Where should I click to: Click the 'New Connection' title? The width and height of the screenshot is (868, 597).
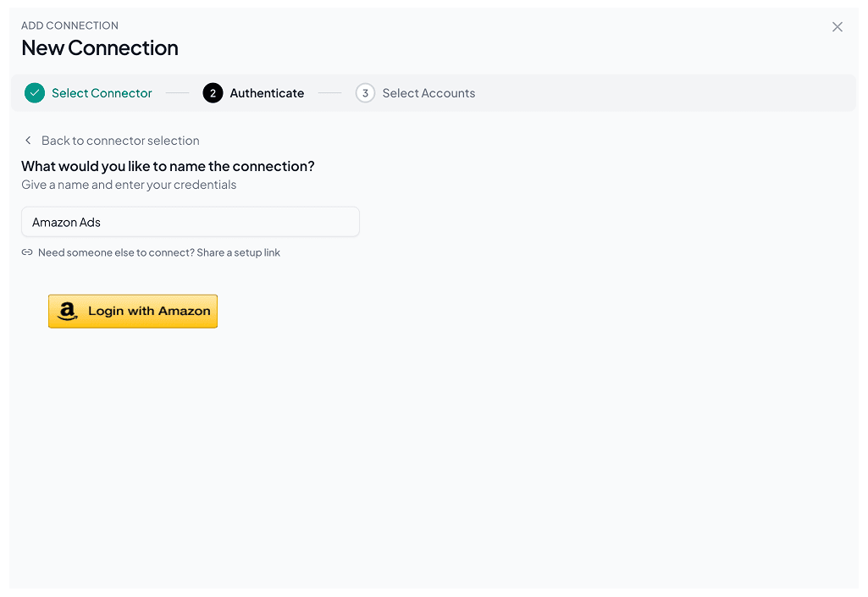coord(100,48)
